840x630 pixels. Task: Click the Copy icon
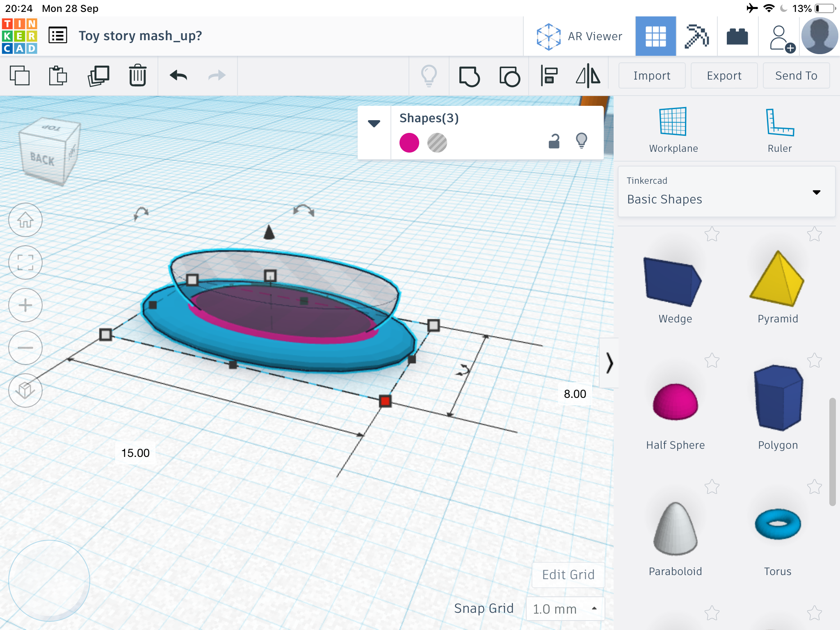[x=20, y=76]
